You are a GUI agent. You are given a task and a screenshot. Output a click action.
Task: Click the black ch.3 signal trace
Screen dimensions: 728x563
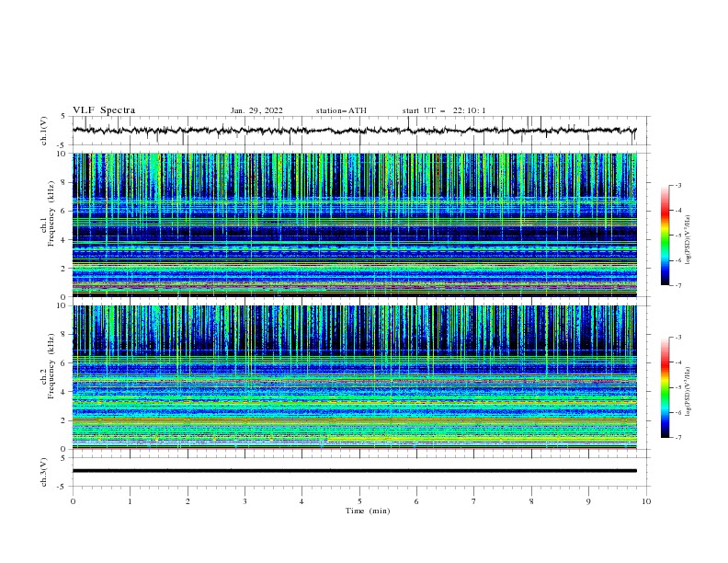click(x=354, y=471)
